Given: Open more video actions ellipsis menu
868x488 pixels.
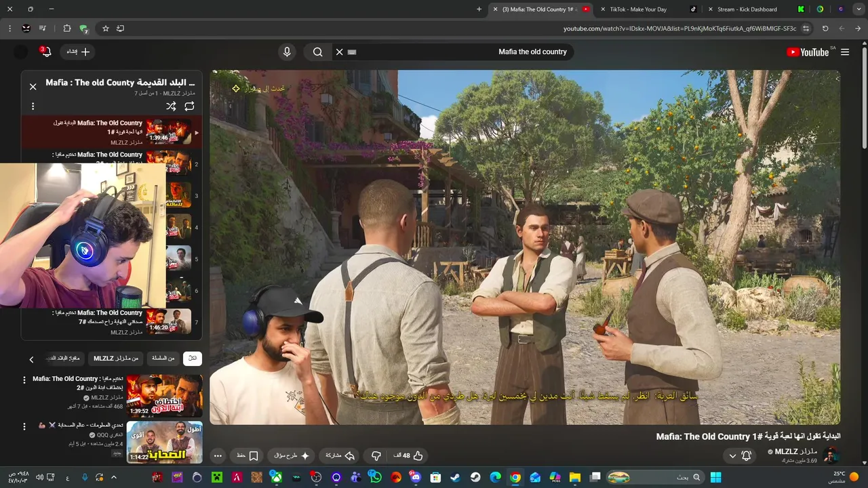Looking at the screenshot, I should coord(218,456).
